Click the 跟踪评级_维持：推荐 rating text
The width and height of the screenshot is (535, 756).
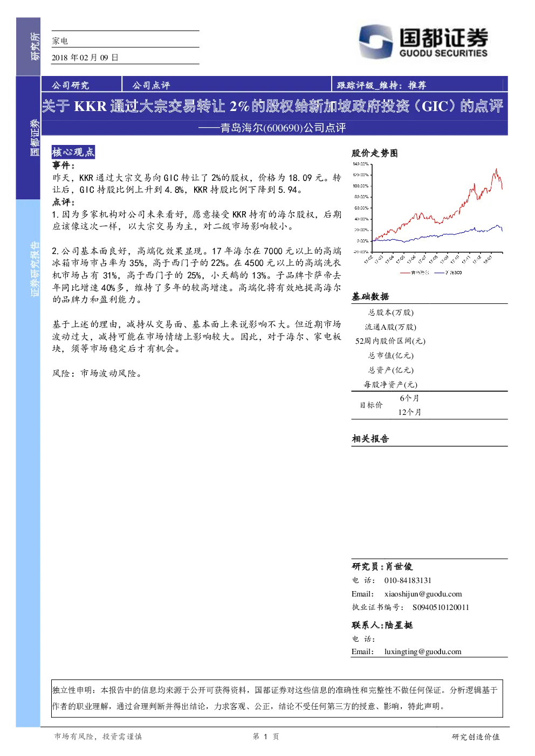[x=381, y=85]
